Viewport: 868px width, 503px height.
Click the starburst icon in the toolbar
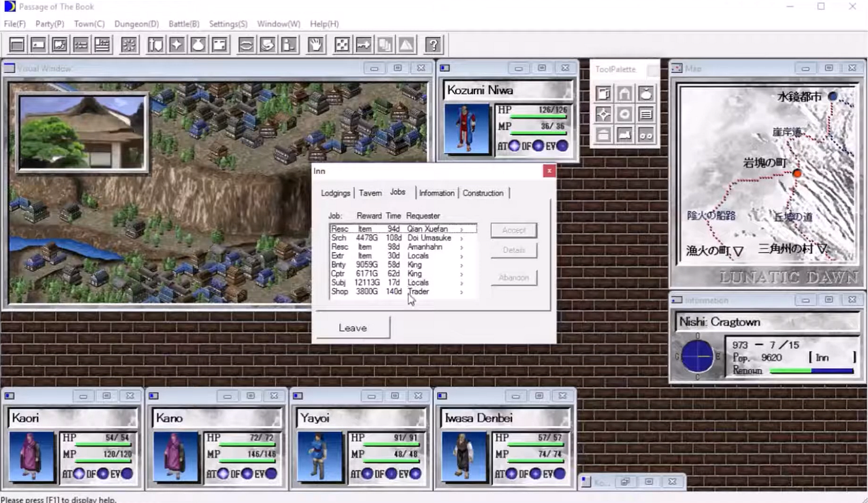coord(129,45)
